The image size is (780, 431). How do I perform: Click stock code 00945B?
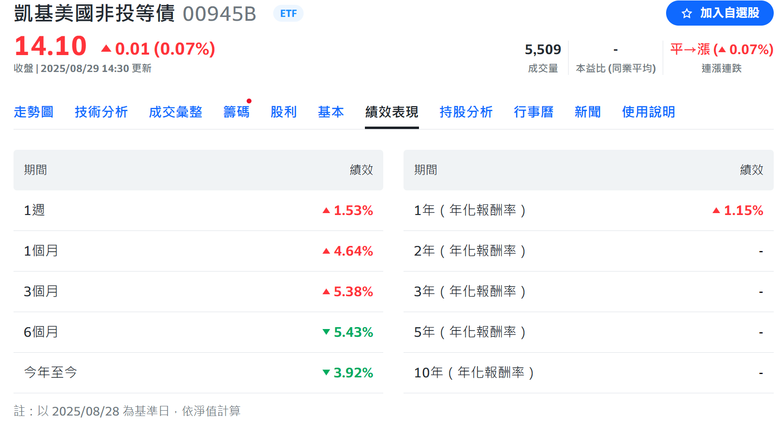219,14
